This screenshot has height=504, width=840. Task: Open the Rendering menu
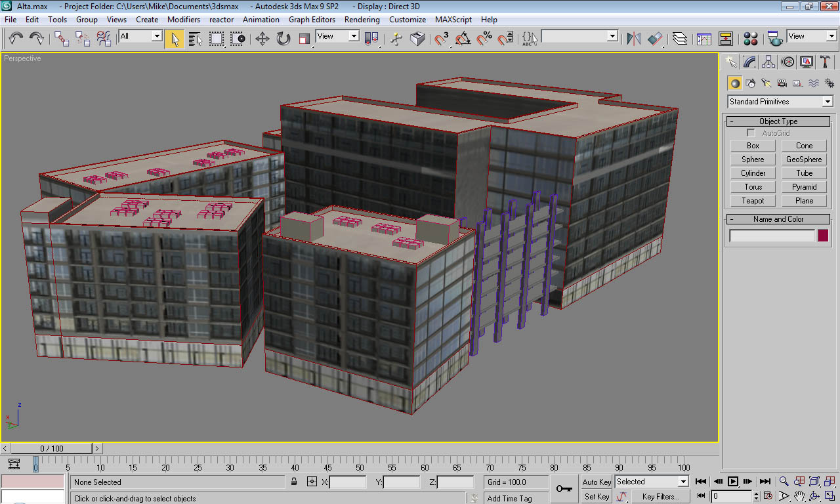(362, 20)
